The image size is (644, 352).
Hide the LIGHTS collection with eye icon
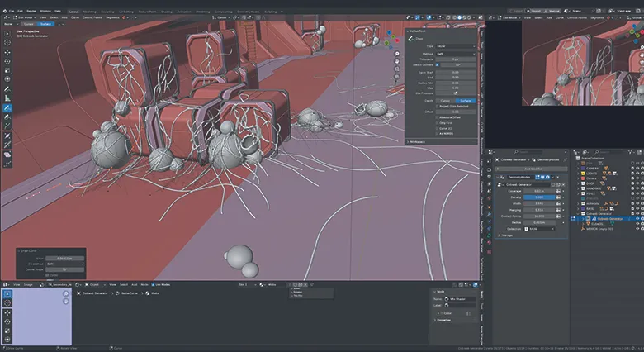click(637, 174)
